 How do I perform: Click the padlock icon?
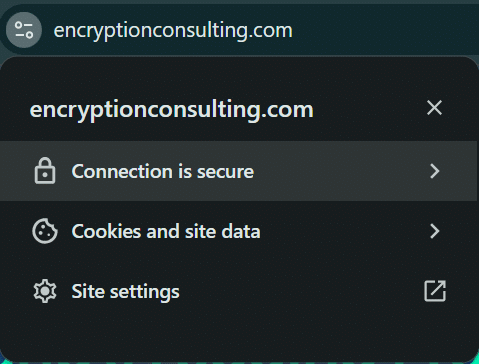coord(45,171)
